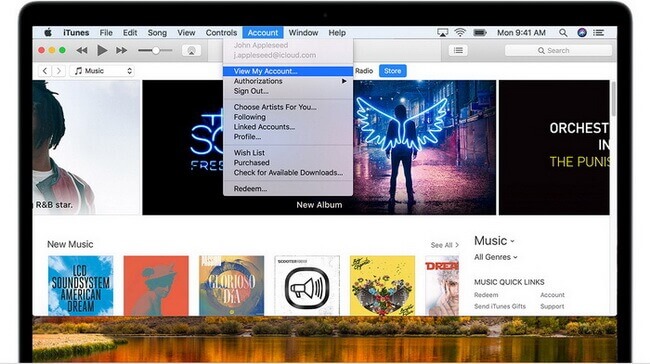Click Following in the Account menu

[x=288, y=117]
